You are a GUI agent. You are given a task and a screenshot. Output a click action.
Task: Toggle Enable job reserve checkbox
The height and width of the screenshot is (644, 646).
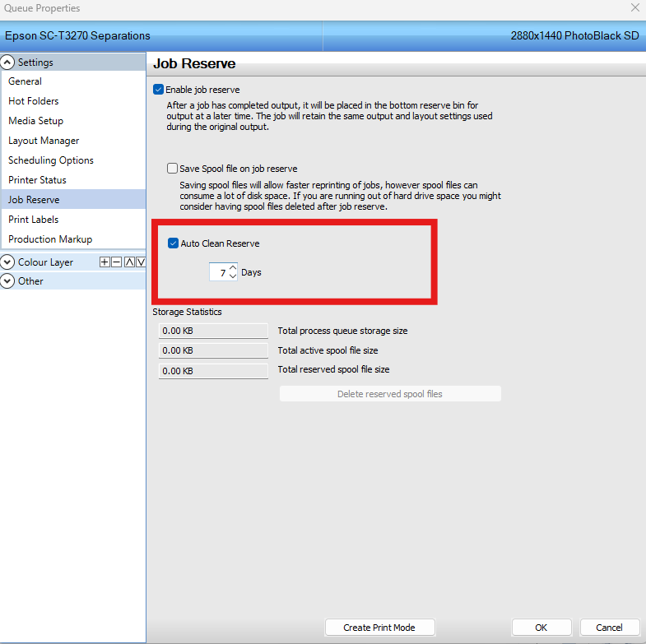(x=158, y=90)
